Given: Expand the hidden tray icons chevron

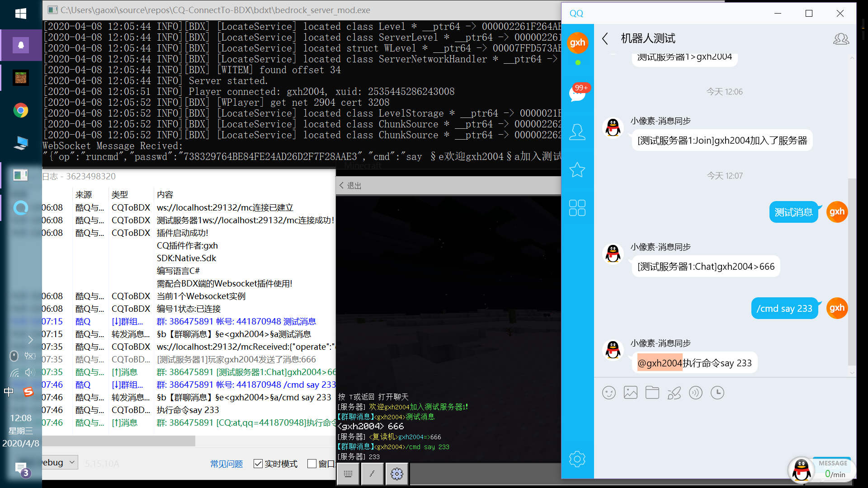Looking at the screenshot, I should [x=30, y=339].
